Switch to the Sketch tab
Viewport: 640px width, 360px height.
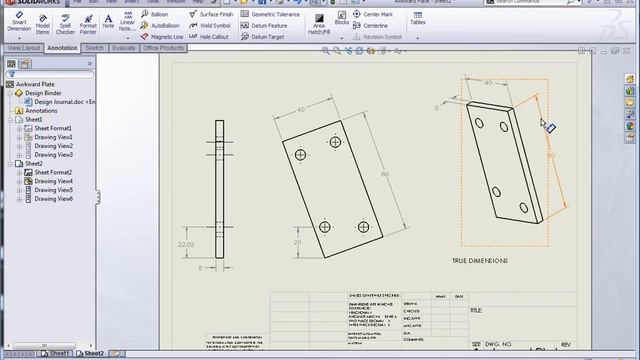point(94,48)
